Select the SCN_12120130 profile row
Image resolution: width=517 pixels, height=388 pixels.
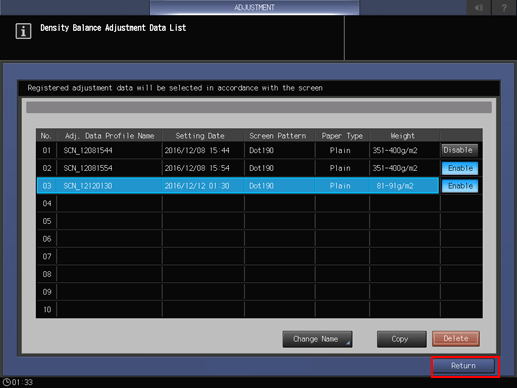coord(238,186)
